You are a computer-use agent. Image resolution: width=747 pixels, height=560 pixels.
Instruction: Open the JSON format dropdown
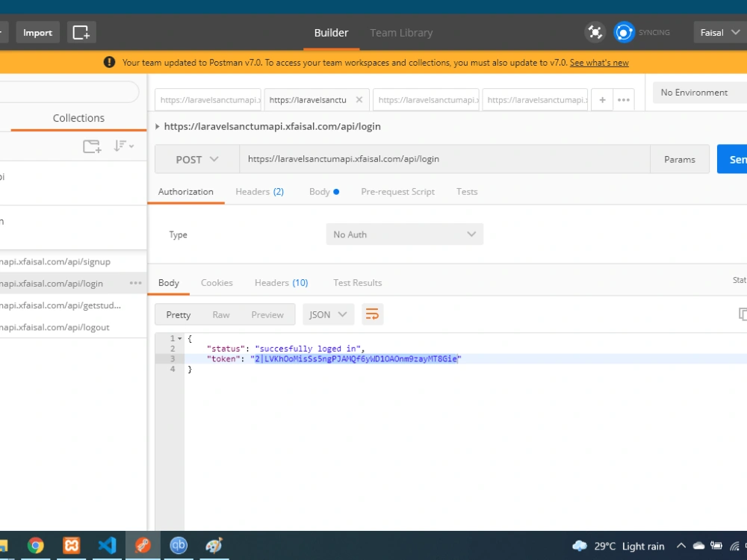(328, 314)
